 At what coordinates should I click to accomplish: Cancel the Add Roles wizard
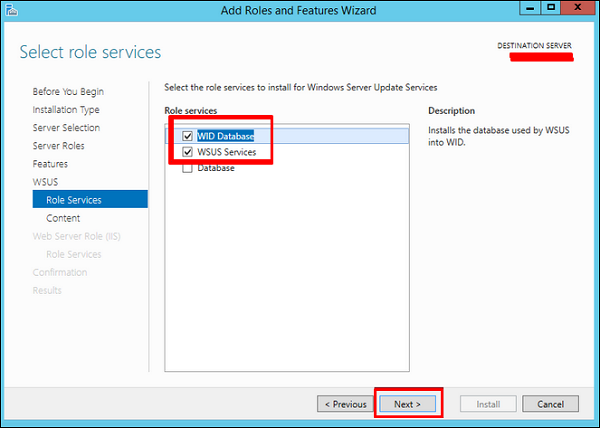point(550,404)
